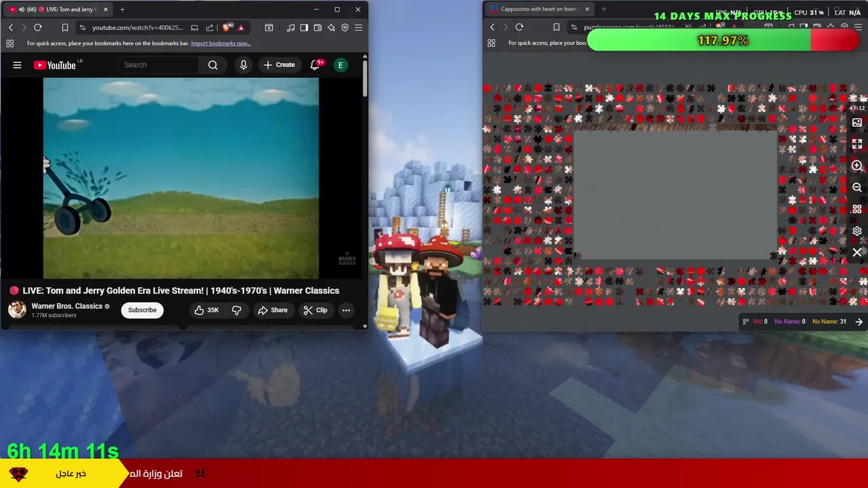868x488 pixels.
Task: Click the YouTube Create button
Action: pos(279,65)
